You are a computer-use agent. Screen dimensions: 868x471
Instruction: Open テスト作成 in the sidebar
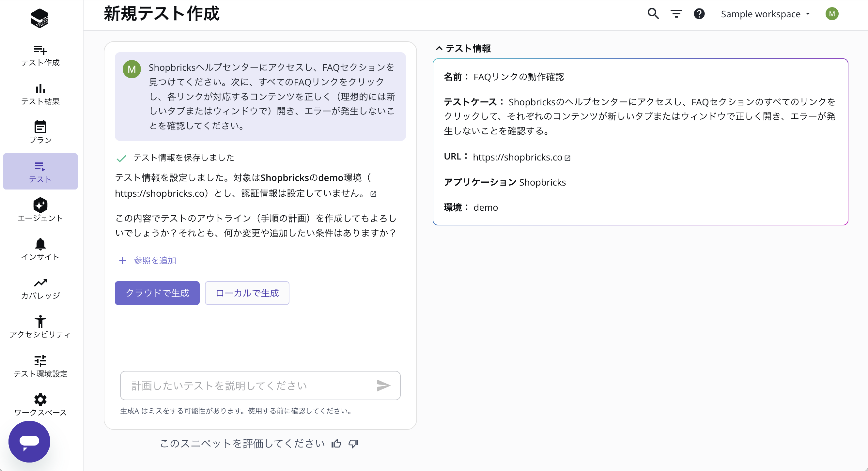(x=40, y=56)
